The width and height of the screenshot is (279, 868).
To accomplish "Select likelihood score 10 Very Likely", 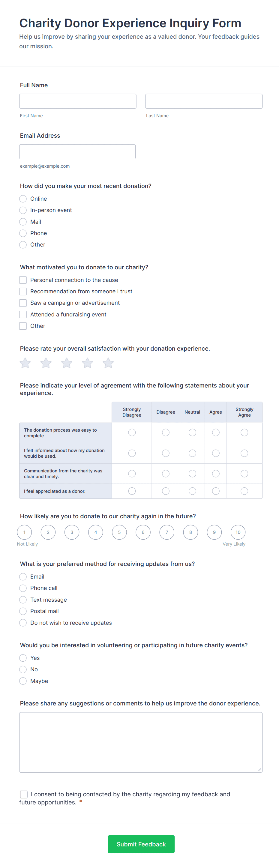I will pyautogui.click(x=238, y=532).
